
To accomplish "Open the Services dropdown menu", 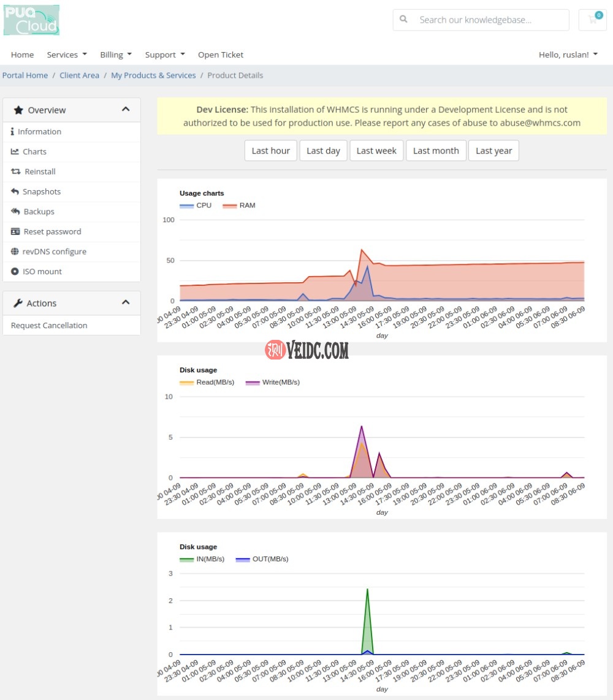I will pos(67,55).
